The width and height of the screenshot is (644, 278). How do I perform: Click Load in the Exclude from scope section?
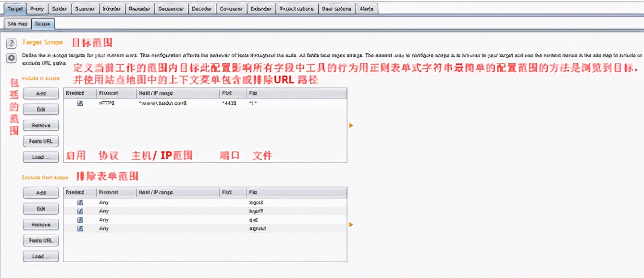pyautogui.click(x=41, y=256)
